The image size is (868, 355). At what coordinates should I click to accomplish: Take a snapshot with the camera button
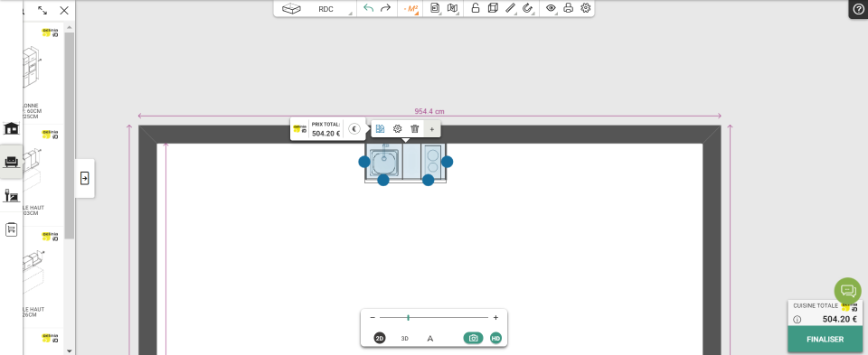[473, 338]
